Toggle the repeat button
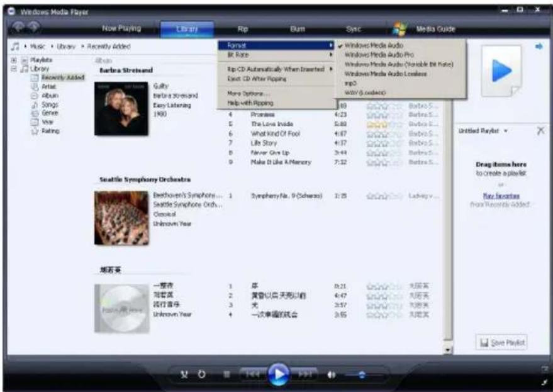The width and height of the screenshot is (553, 392). point(202,374)
